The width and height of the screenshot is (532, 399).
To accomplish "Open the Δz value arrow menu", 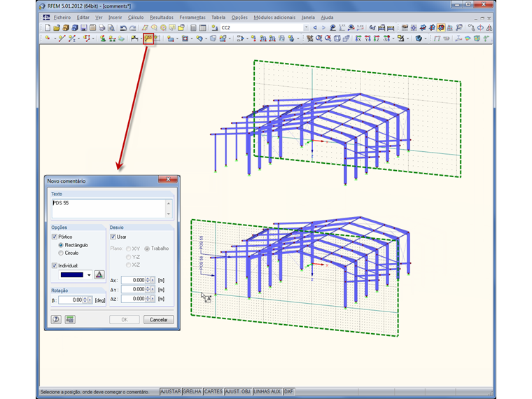I will [x=153, y=299].
